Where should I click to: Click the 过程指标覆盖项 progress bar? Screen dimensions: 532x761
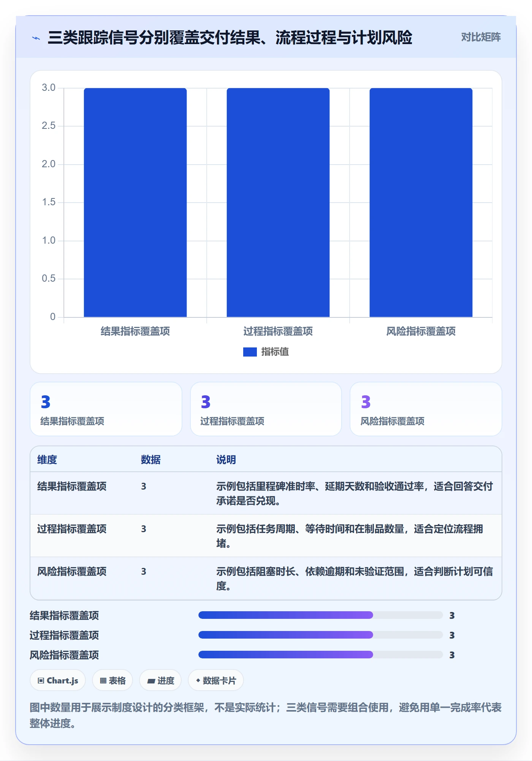pyautogui.click(x=321, y=635)
